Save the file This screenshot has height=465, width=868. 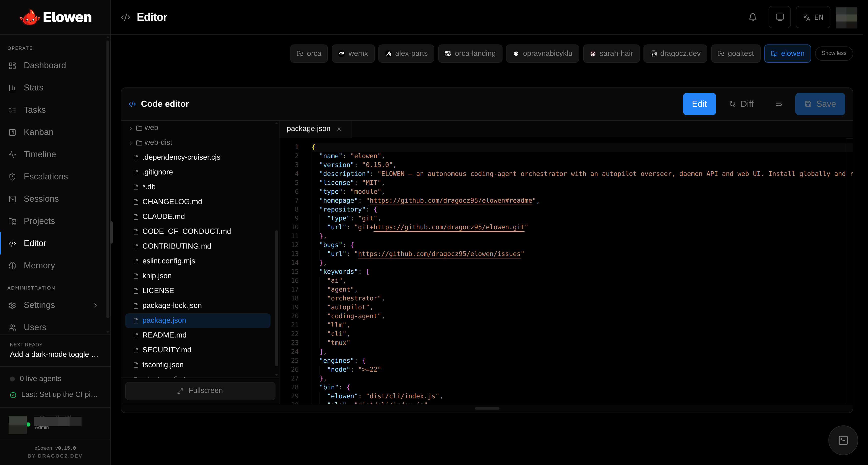click(820, 104)
